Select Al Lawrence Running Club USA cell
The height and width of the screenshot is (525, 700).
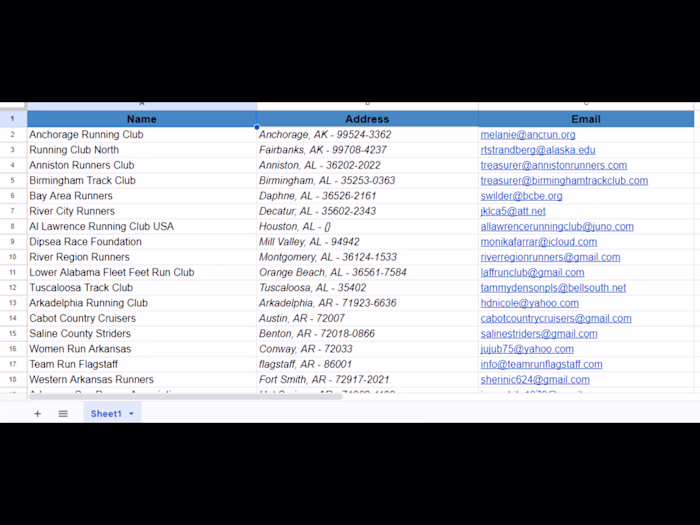pyautogui.click(x=142, y=226)
